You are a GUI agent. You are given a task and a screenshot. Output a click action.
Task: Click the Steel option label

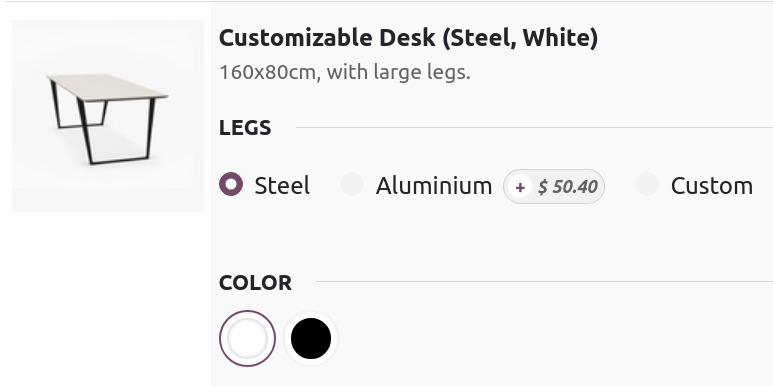[x=282, y=186]
